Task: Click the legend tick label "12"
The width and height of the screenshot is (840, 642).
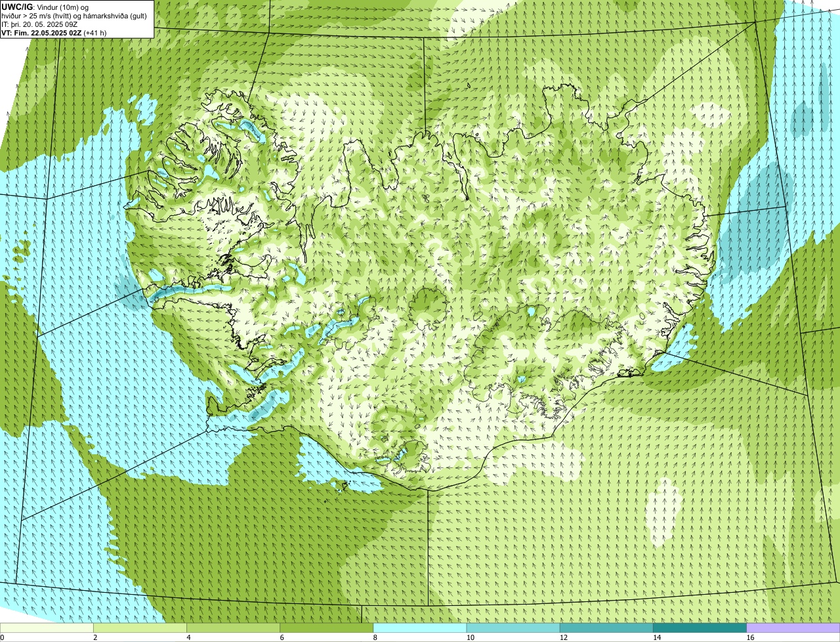Action: [563, 637]
